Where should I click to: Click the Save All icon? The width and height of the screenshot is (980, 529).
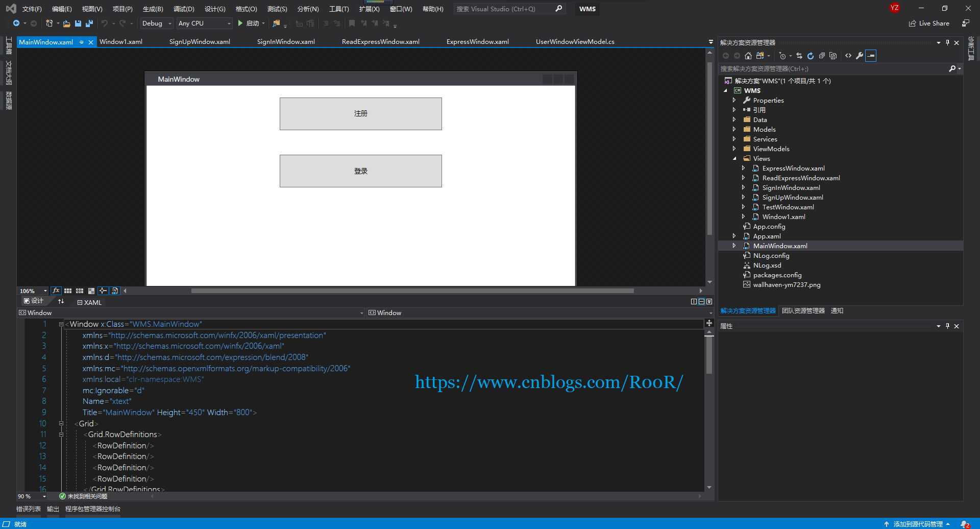tap(89, 23)
